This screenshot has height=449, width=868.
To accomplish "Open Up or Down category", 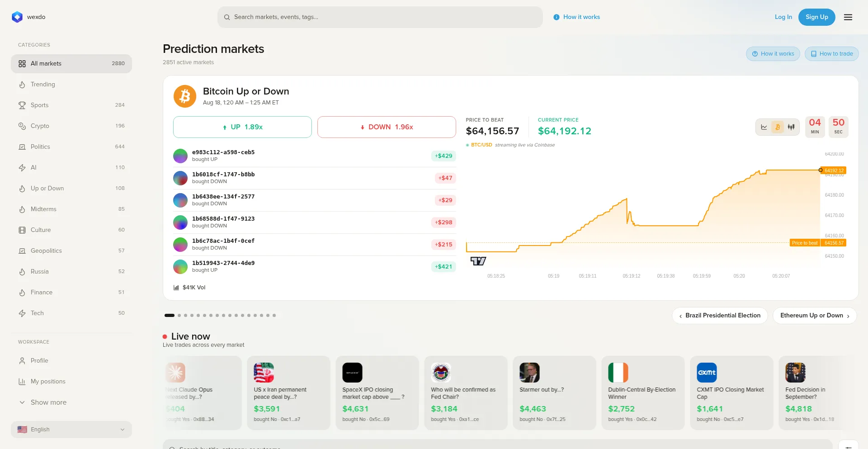I will 71,189.
